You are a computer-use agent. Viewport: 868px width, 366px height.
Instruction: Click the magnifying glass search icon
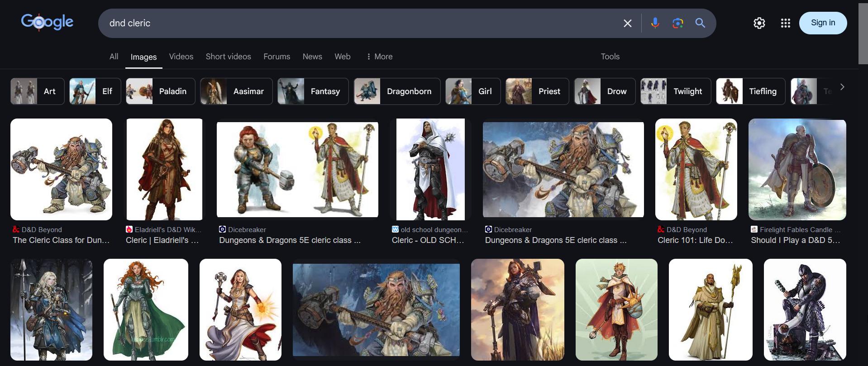click(x=700, y=23)
